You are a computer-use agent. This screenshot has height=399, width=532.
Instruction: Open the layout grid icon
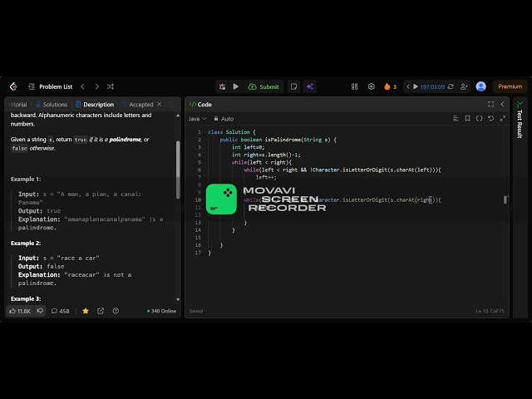pos(355,86)
